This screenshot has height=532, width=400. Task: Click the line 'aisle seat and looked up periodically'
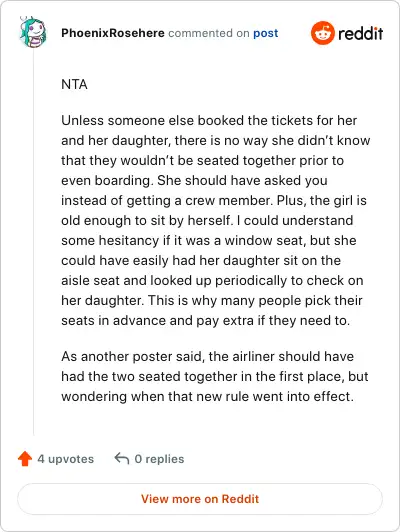pos(212,281)
